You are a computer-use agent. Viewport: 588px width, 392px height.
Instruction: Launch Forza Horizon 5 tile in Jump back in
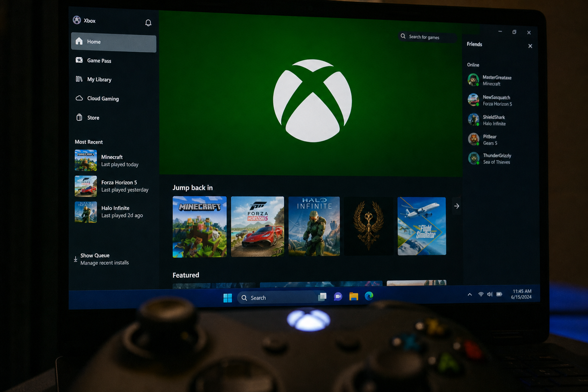[258, 227]
